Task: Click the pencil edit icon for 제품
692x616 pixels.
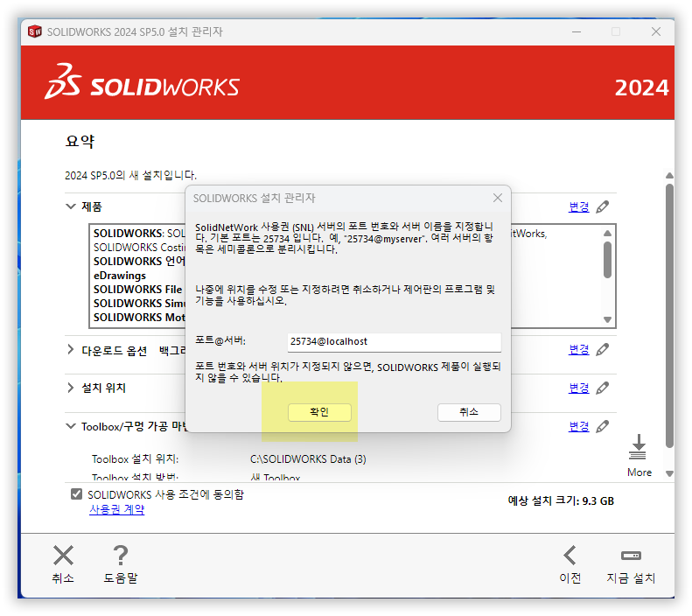Action: point(603,206)
